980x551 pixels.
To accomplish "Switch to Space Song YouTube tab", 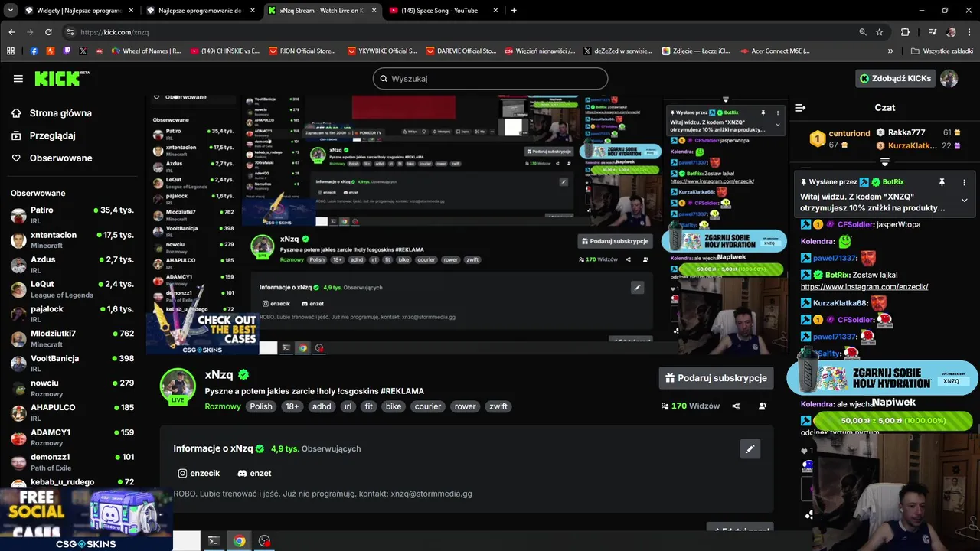I will (444, 11).
